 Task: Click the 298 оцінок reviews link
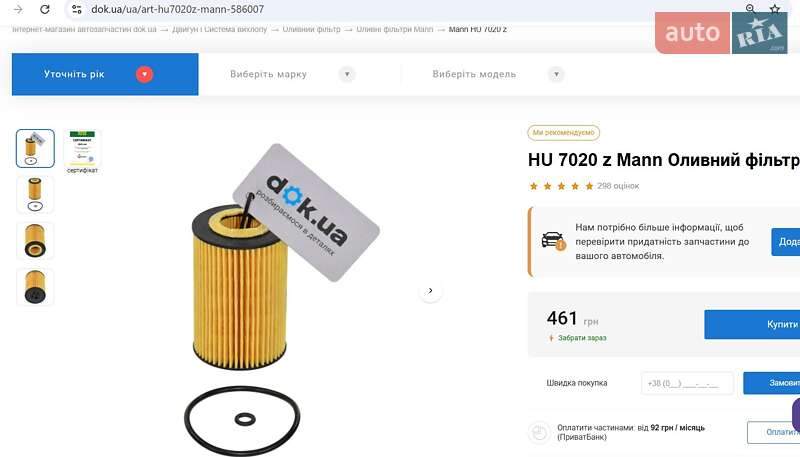[618, 186]
